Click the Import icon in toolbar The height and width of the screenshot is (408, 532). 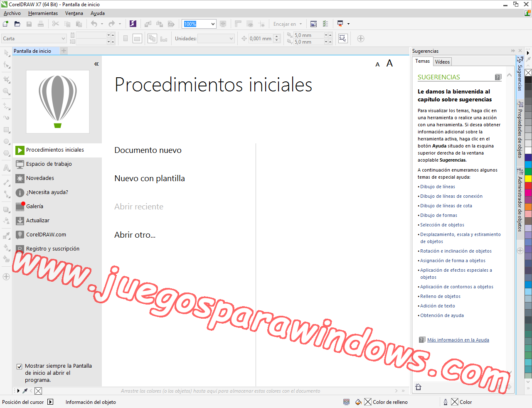[x=148, y=24]
